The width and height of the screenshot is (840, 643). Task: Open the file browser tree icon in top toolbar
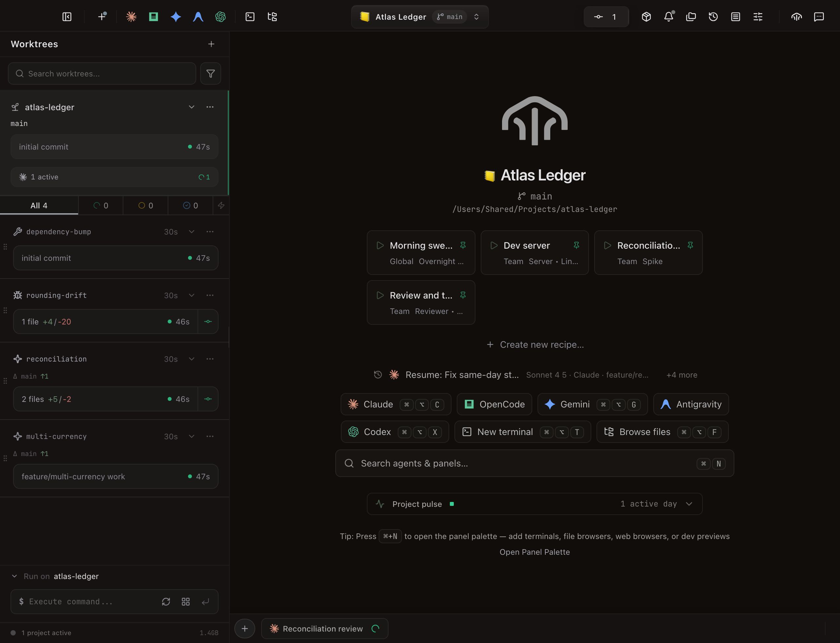pyautogui.click(x=272, y=17)
